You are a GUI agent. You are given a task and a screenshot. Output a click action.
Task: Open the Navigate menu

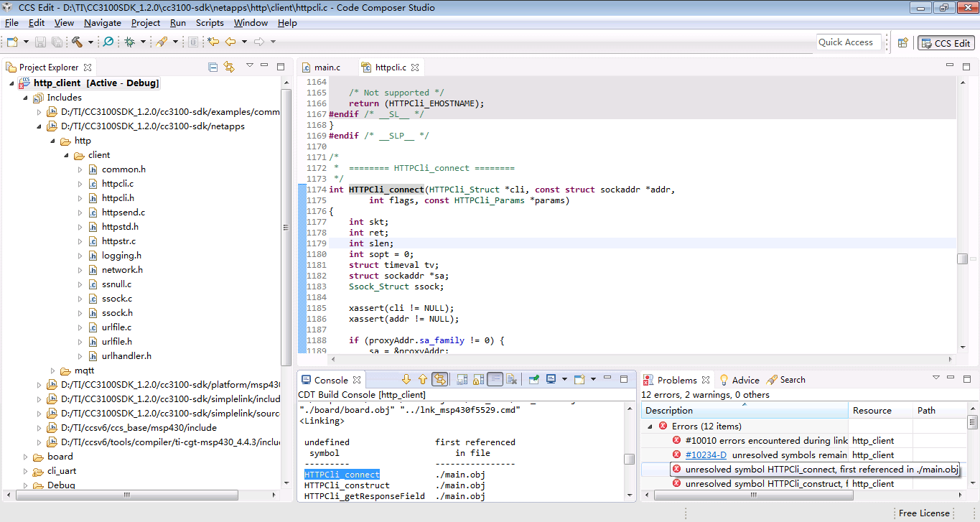click(102, 23)
